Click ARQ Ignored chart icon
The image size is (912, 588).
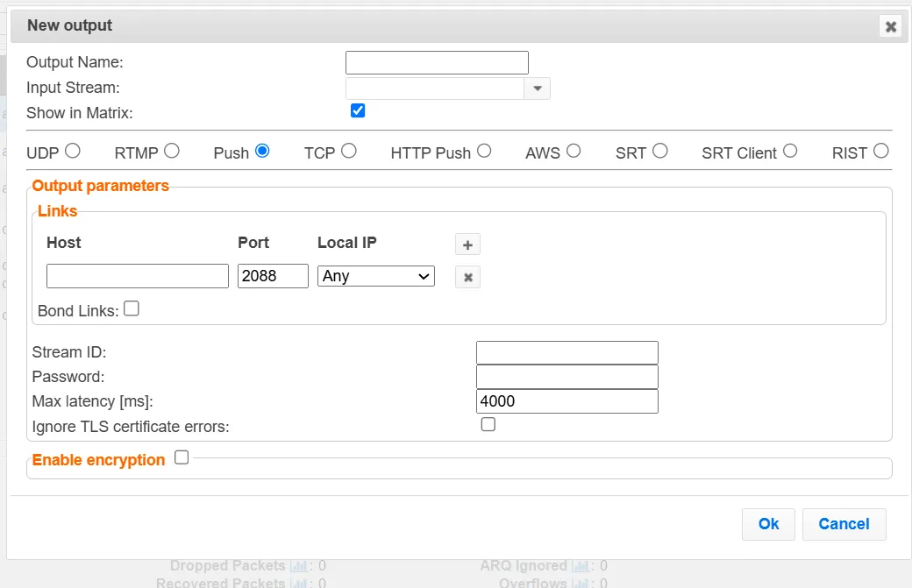pos(580,566)
